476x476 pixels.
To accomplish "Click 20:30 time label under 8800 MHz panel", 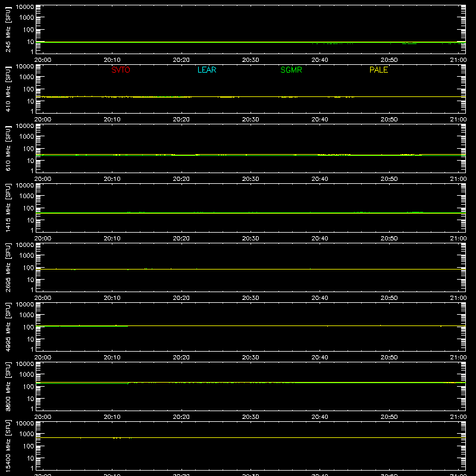I will click(250, 417).
